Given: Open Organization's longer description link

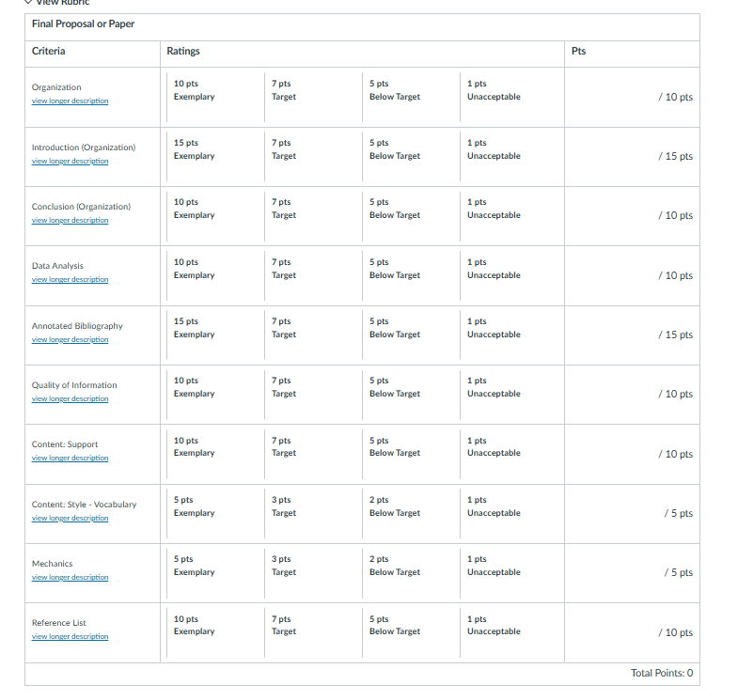Looking at the screenshot, I should tap(71, 101).
